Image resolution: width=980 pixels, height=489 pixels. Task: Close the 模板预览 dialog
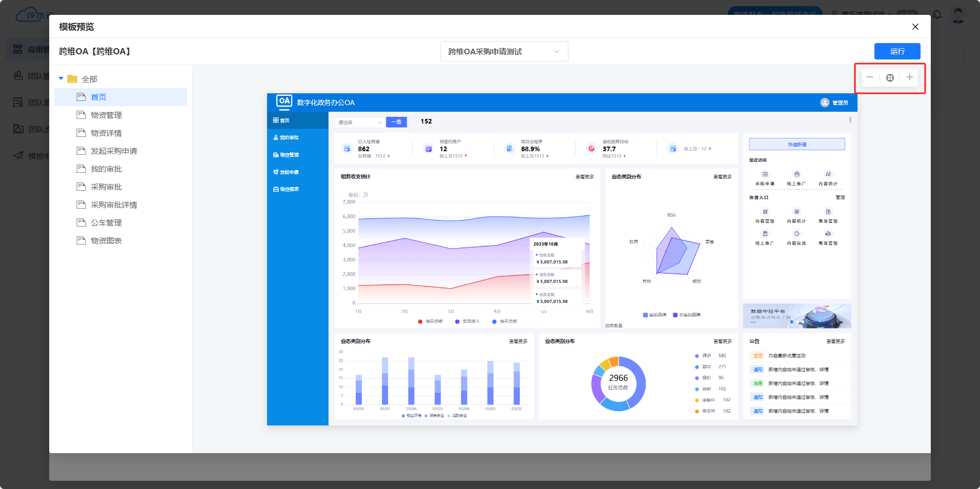pos(915,27)
